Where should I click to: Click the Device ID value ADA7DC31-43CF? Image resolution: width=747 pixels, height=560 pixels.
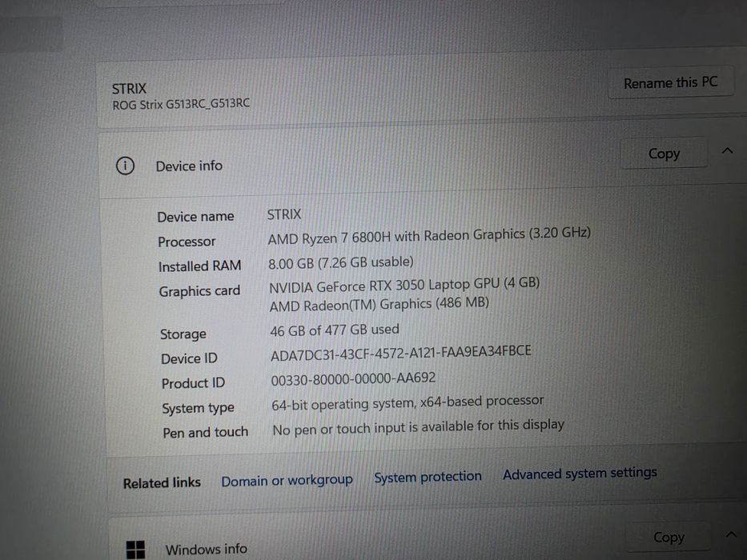tap(400, 354)
